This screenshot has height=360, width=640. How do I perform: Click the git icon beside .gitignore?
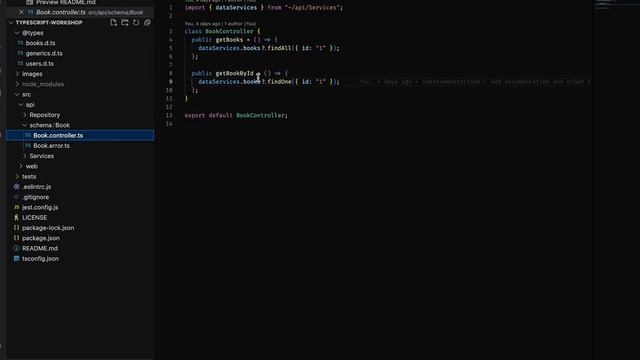[x=16, y=197]
